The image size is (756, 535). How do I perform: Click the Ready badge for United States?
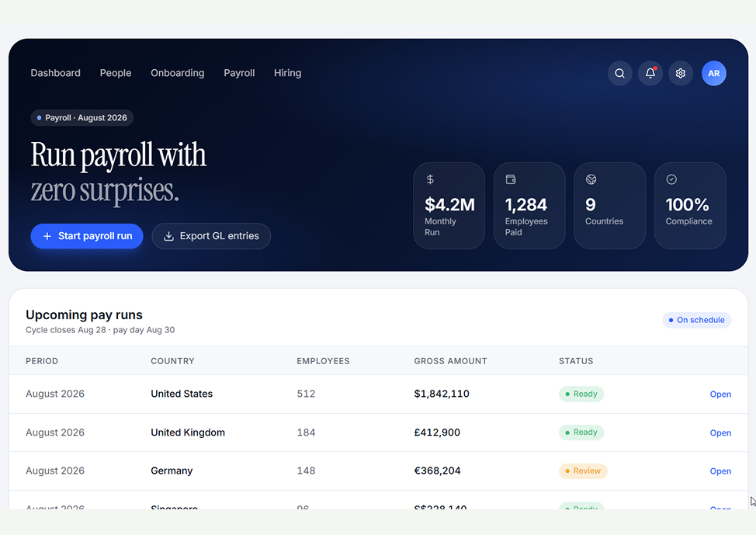[581, 394]
